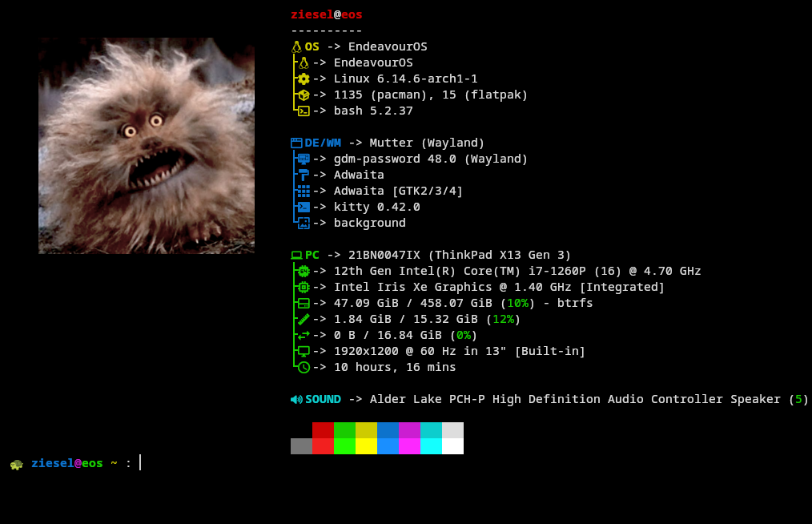Click the text gdm-password 48.0 (Wayland)
This screenshot has height=524, width=812.
[430, 159]
